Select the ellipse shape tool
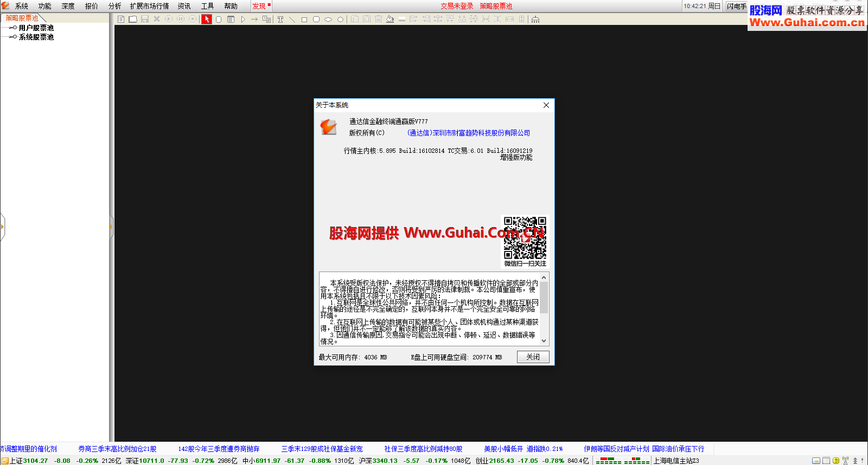Viewport: 868px width, 465px height. point(328,20)
